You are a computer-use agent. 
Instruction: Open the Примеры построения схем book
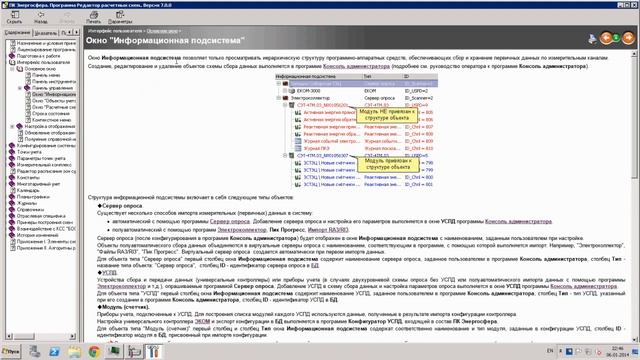pyautogui.click(x=45, y=222)
